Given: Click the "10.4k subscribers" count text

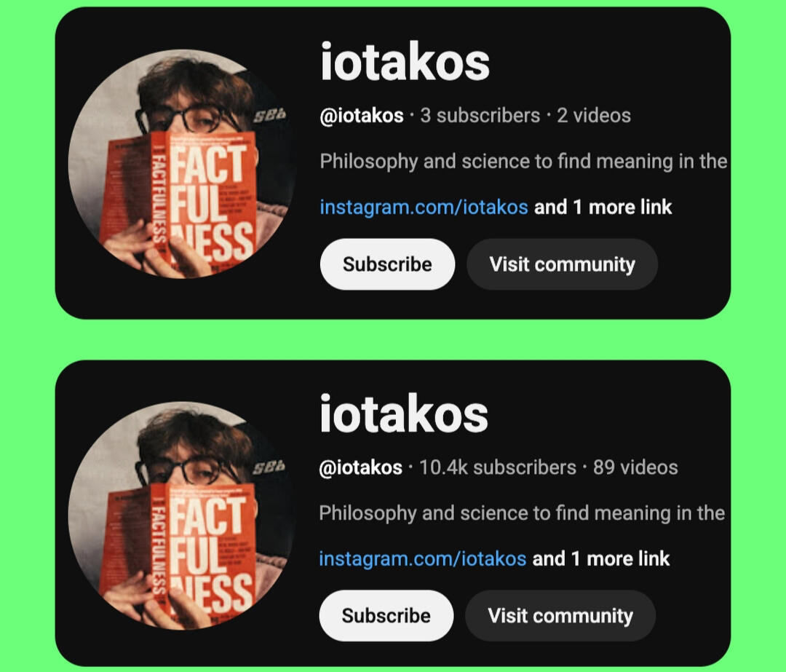Looking at the screenshot, I should point(498,467).
